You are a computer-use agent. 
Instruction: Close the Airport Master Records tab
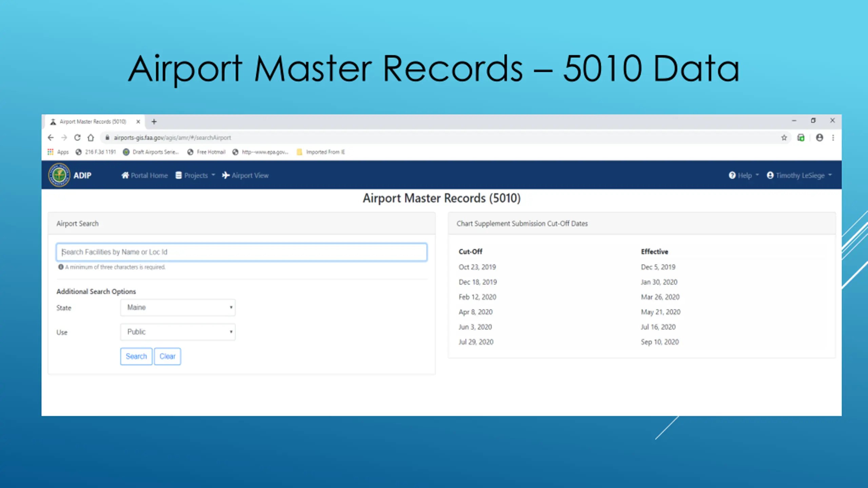coord(138,122)
